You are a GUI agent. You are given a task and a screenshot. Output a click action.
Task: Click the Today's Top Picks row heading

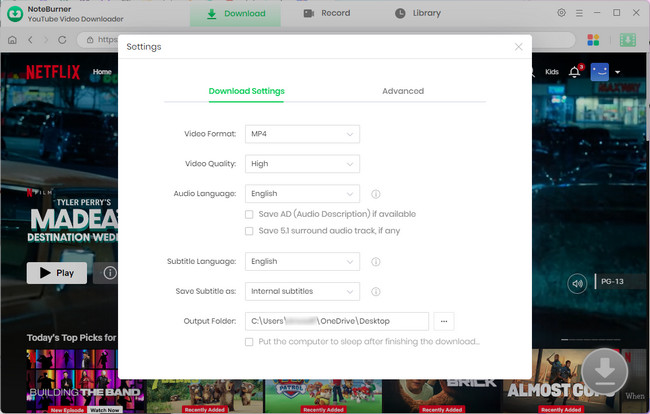pos(72,338)
